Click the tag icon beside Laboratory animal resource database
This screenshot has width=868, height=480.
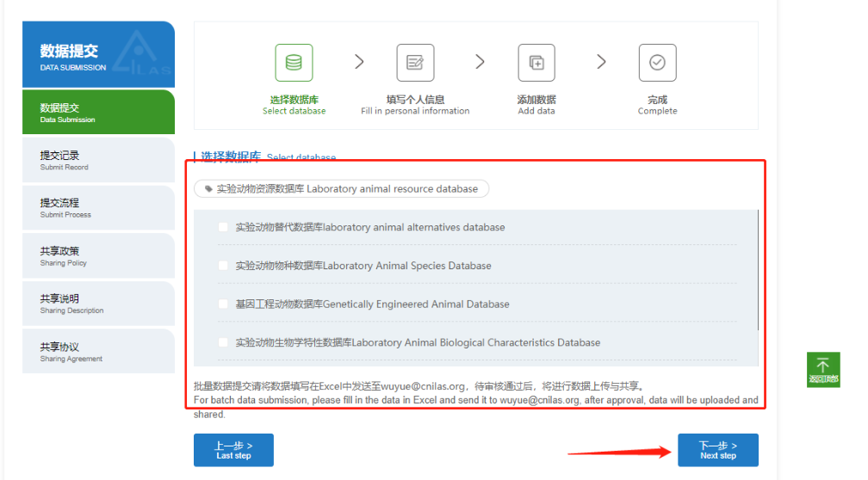[208, 188]
